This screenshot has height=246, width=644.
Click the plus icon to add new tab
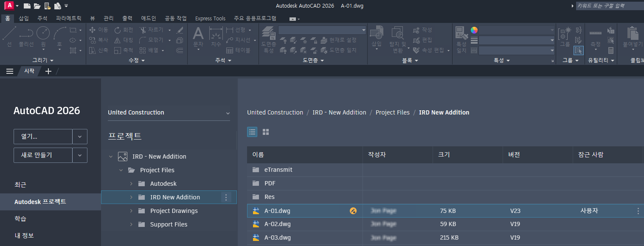48,71
